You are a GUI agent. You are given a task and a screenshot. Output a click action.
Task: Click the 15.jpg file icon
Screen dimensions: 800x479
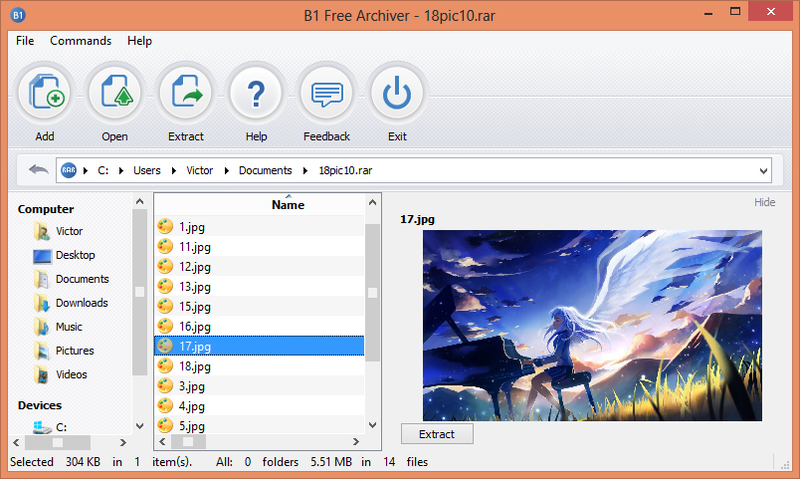click(x=165, y=306)
